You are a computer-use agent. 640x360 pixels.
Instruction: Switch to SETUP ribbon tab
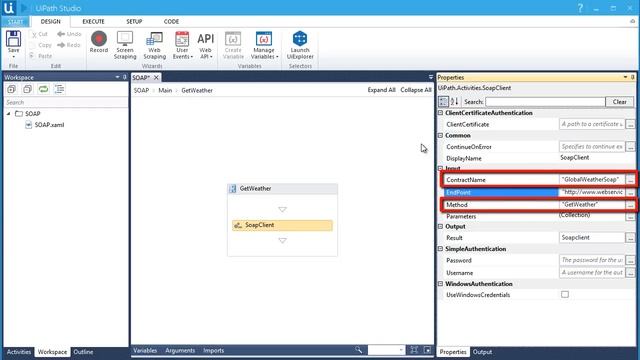pyautogui.click(x=134, y=22)
